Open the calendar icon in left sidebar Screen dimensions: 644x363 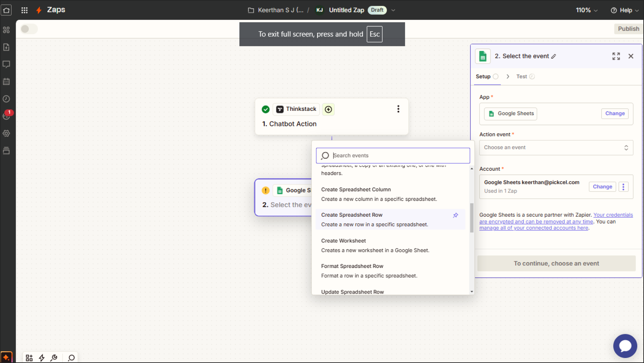coord(6,82)
